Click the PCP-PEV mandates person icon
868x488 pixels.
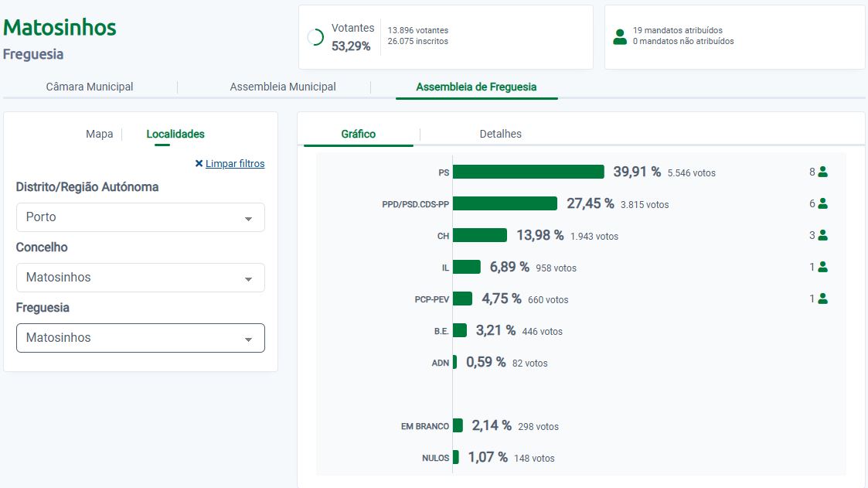point(822,299)
